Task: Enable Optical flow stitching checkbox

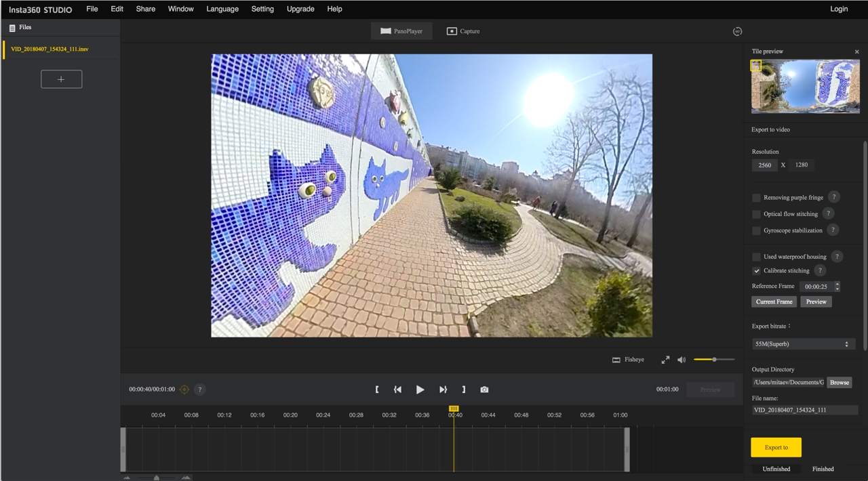Action: [756, 214]
